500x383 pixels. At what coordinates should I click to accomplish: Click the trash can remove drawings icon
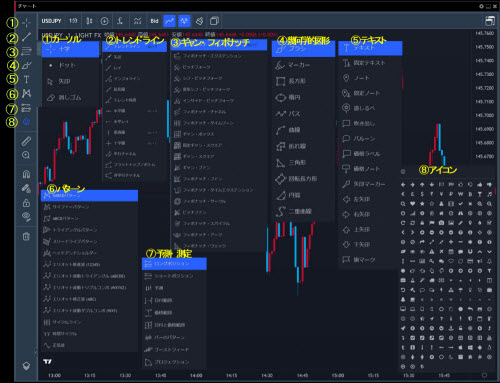(26, 237)
